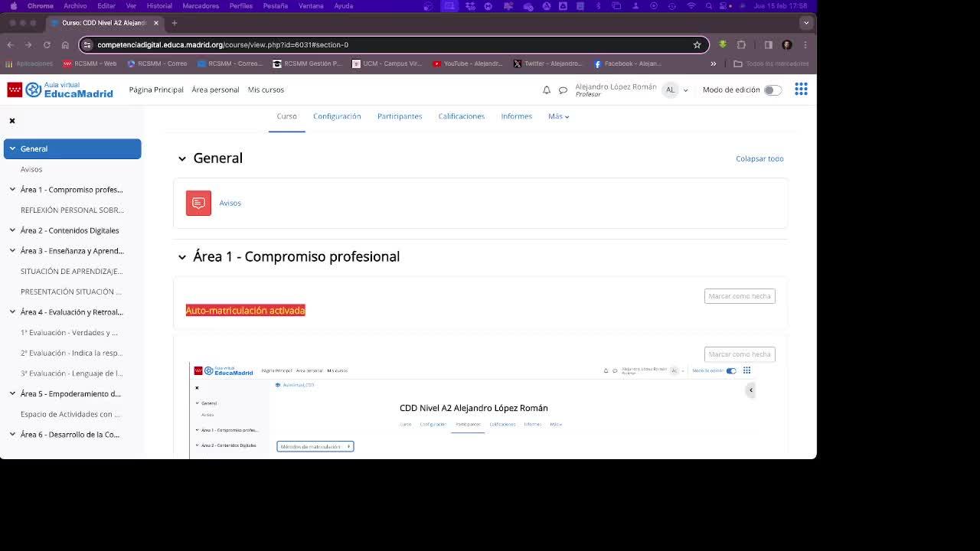The height and width of the screenshot is (551, 980).
Task: Open the macOS Spotlight search icon
Action: tap(709, 6)
